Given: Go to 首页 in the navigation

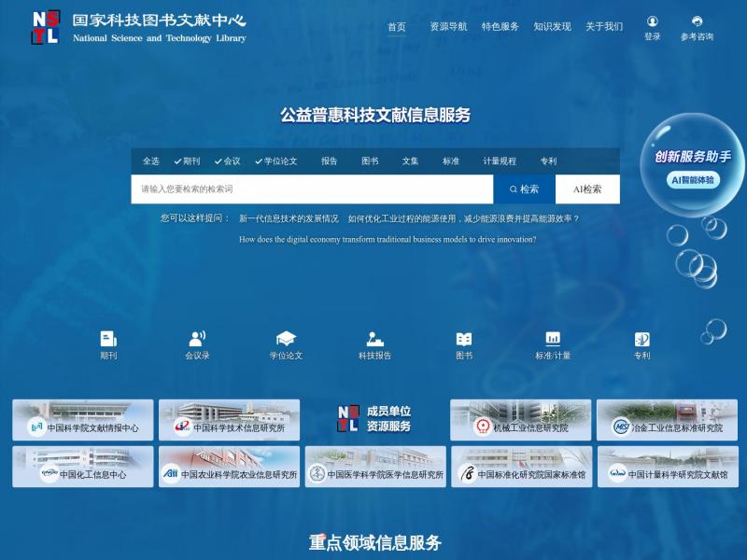Looking at the screenshot, I should [x=397, y=27].
